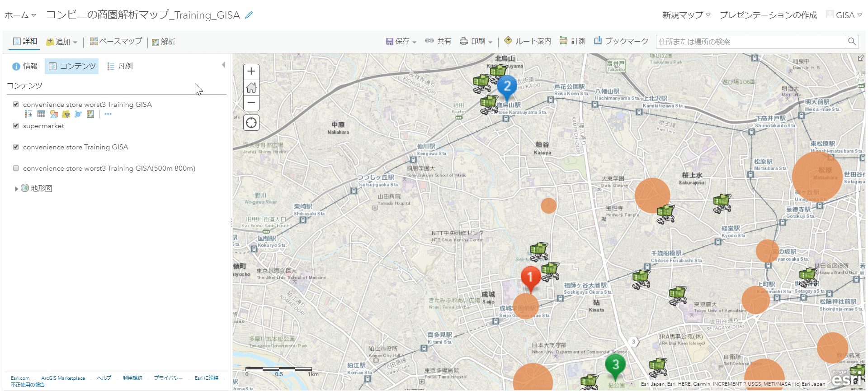The image size is (868, 392).
Task: Zoom in on the map
Action: 251,72
